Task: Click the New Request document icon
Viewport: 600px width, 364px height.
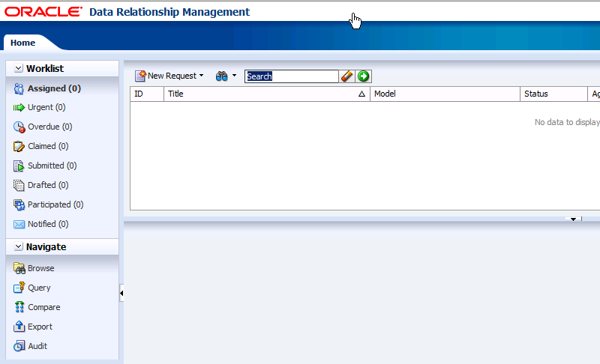Action: point(140,76)
